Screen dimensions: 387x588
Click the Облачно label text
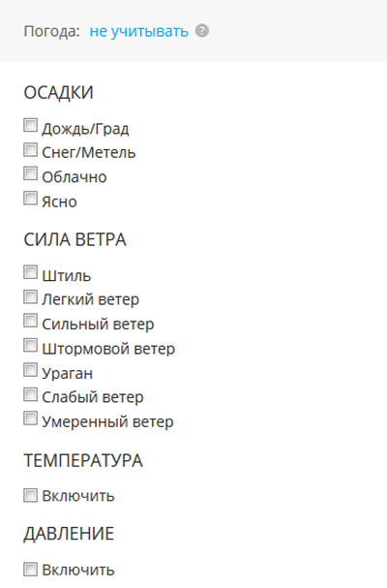click(x=74, y=177)
